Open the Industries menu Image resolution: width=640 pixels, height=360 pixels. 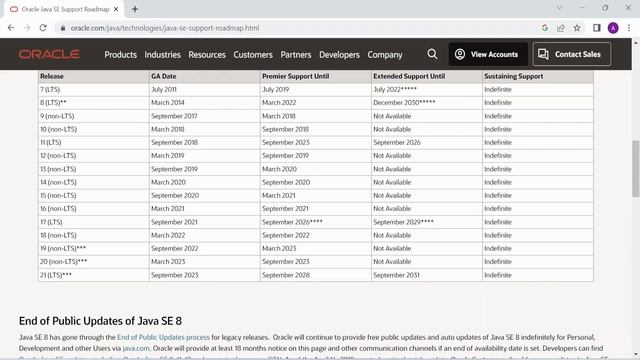tap(162, 55)
